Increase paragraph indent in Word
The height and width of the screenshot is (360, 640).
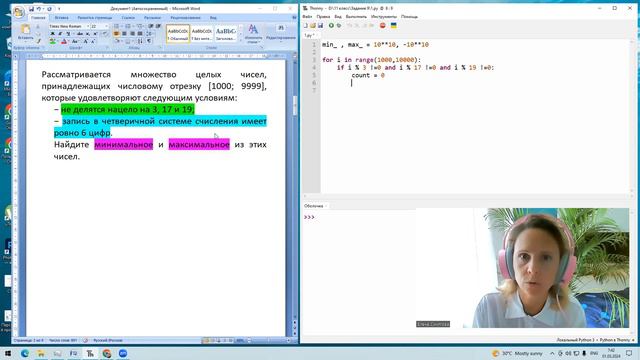[x=158, y=26]
